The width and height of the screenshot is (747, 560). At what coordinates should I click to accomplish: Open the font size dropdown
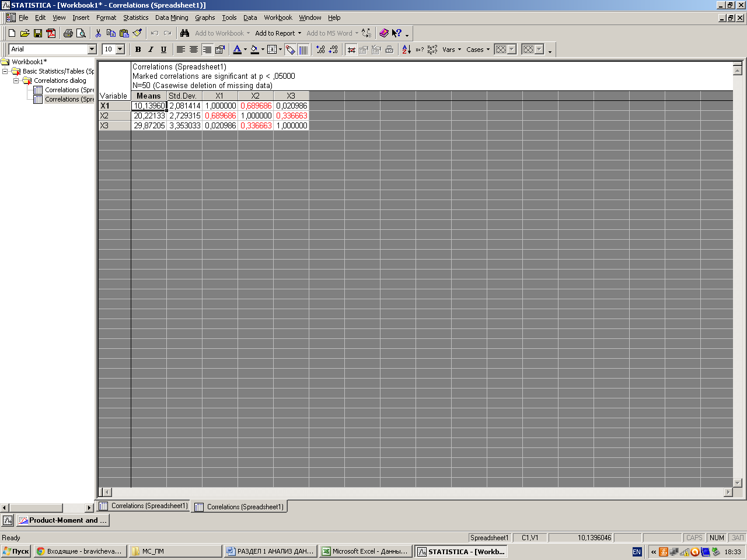pos(120,50)
